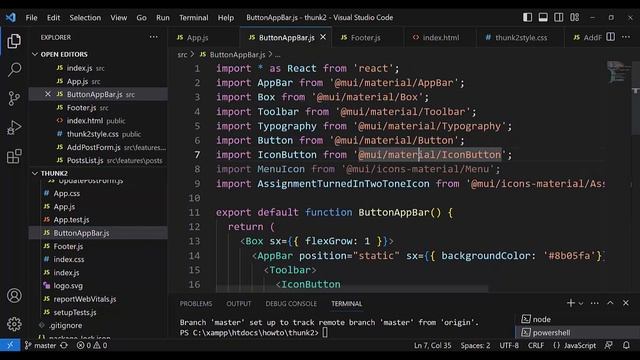The height and width of the screenshot is (360, 640).
Task: Click the editor horizontal scrollbar
Action: point(352,289)
